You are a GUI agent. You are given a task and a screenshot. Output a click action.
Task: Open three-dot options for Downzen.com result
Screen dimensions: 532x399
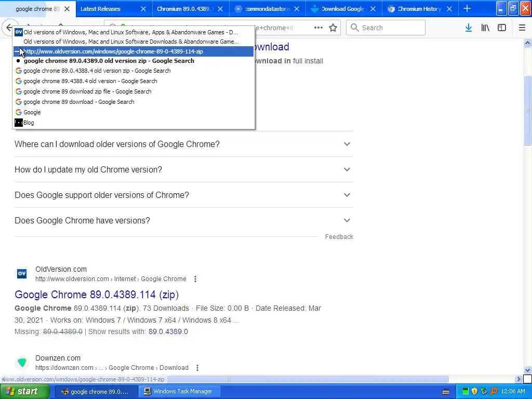(197, 368)
